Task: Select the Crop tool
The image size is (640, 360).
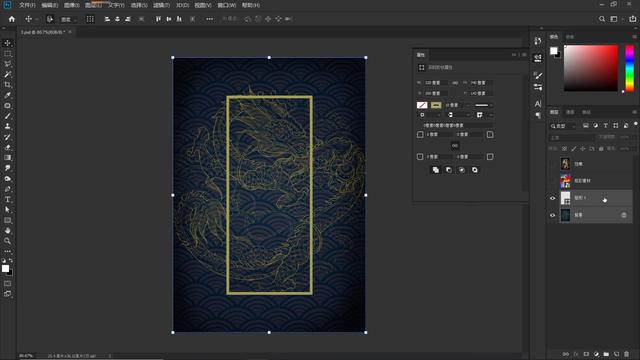Action: 7,84
